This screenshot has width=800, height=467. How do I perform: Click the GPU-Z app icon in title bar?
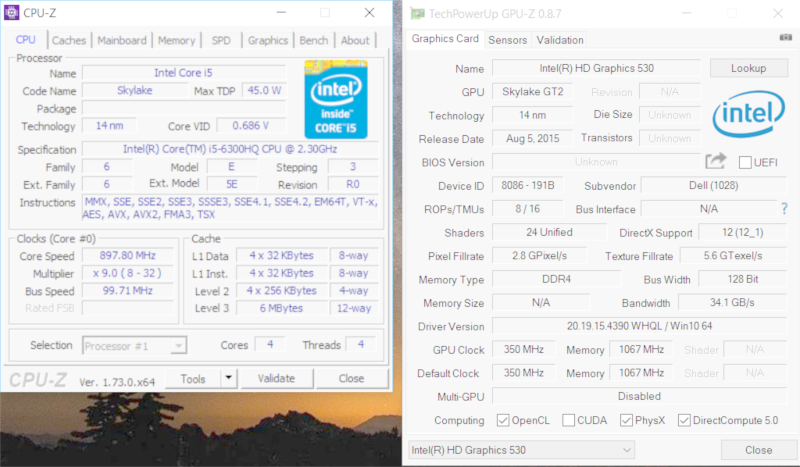point(418,14)
